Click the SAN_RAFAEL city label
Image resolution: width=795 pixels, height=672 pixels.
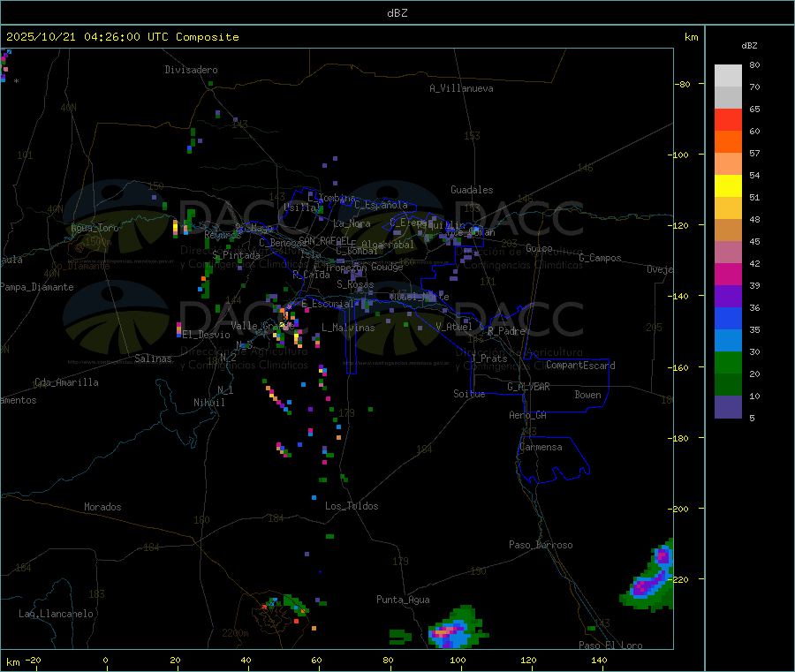[324, 240]
